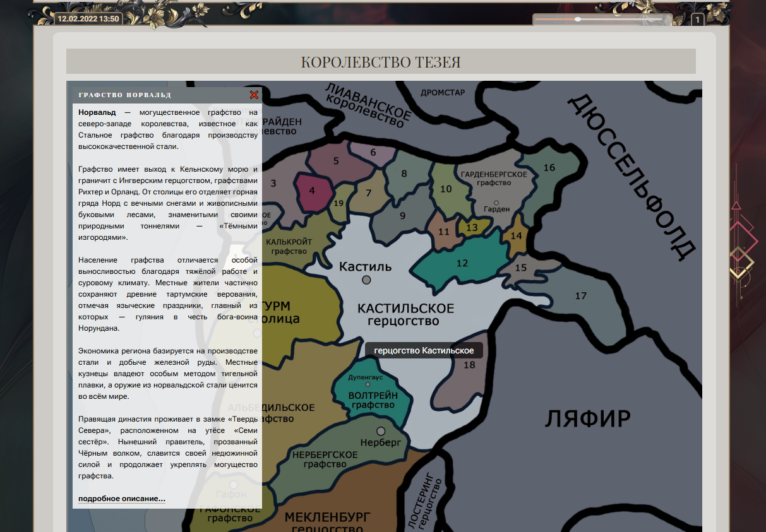Screen dimensions: 766x532
Task: Select map region 16
Action: point(549,167)
